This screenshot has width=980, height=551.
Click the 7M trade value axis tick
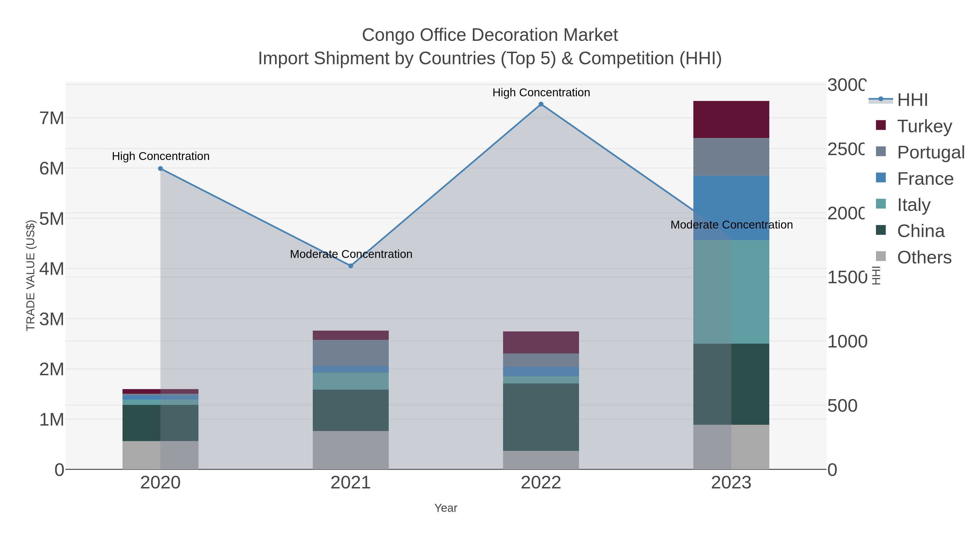click(x=52, y=118)
